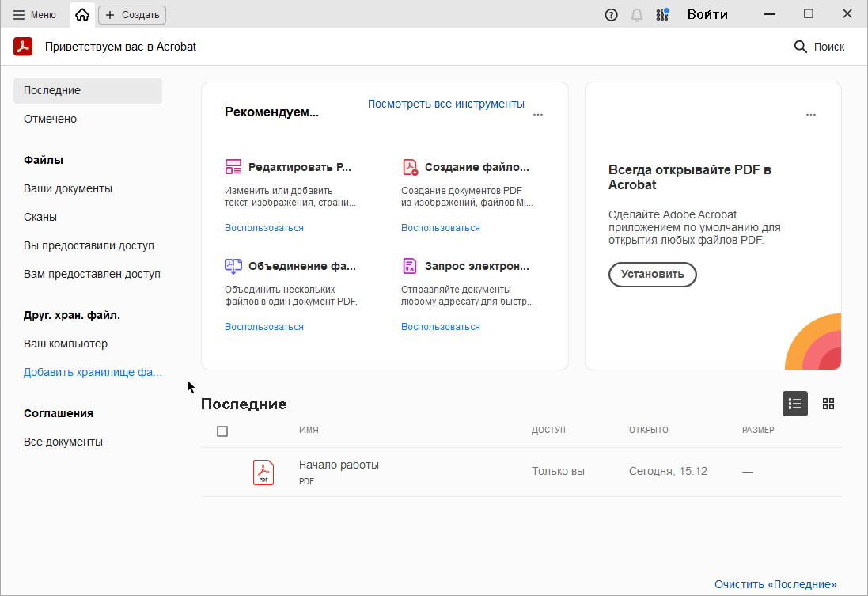Click the Только вы access cell
The image size is (868, 596).
tap(558, 472)
